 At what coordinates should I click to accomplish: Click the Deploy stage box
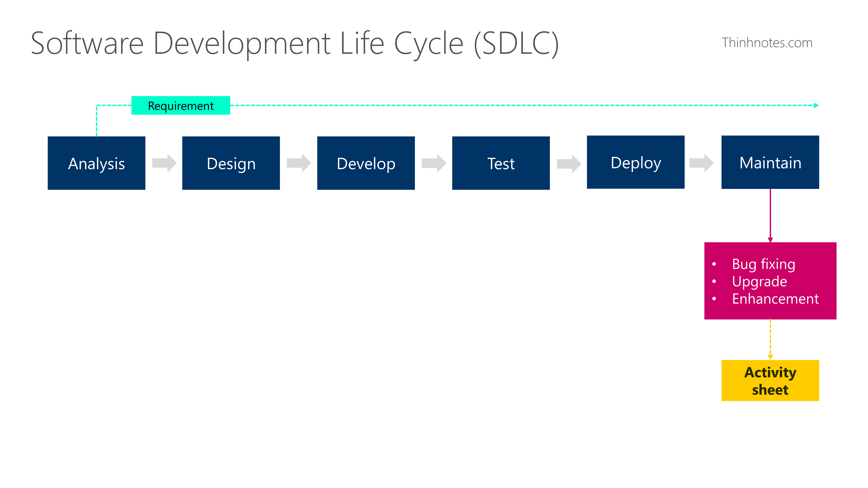point(636,162)
